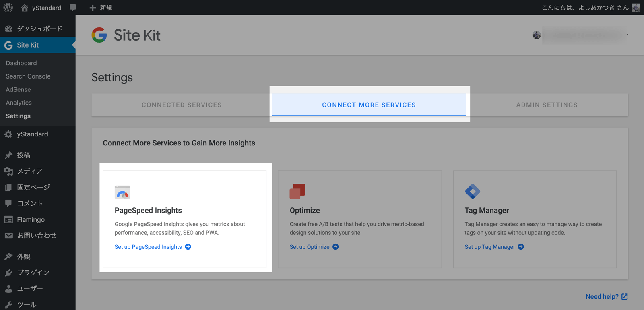Click arrow icon next to Set up Optimize
Image resolution: width=644 pixels, height=310 pixels.
(x=336, y=247)
